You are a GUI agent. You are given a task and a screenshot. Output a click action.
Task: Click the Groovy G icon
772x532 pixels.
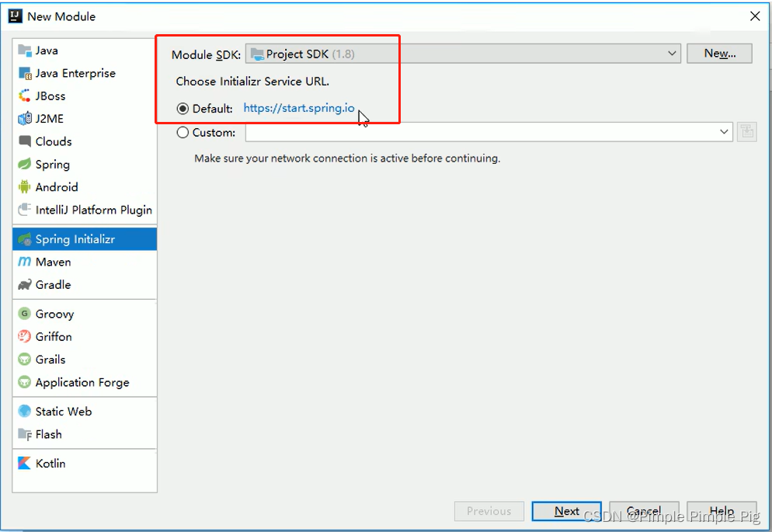(24, 314)
